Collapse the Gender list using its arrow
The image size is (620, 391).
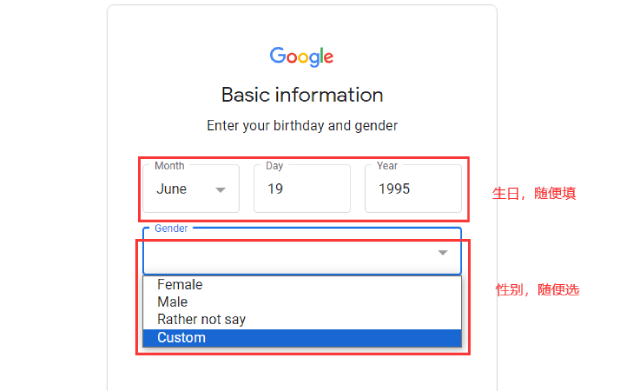click(443, 253)
